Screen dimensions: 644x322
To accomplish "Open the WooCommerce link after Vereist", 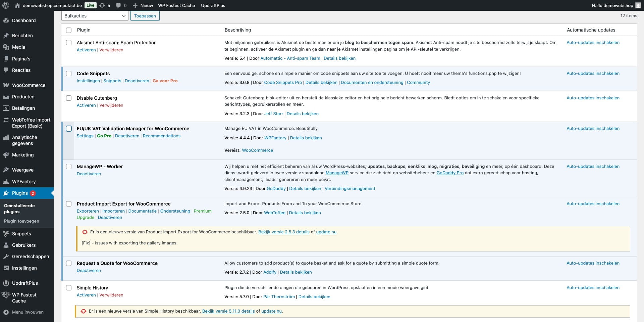I will (257, 150).
